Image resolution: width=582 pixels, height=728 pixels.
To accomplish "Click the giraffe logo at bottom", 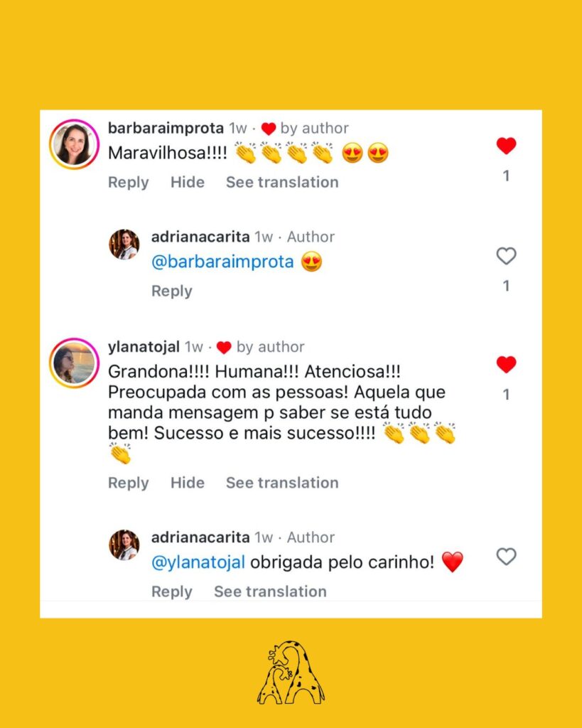I will point(291,672).
